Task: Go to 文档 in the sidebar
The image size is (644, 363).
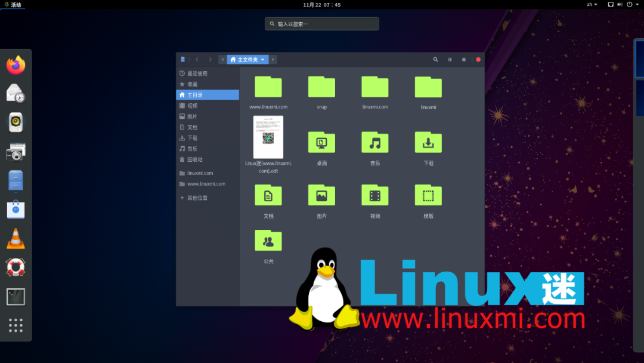Action: pyautogui.click(x=208, y=127)
